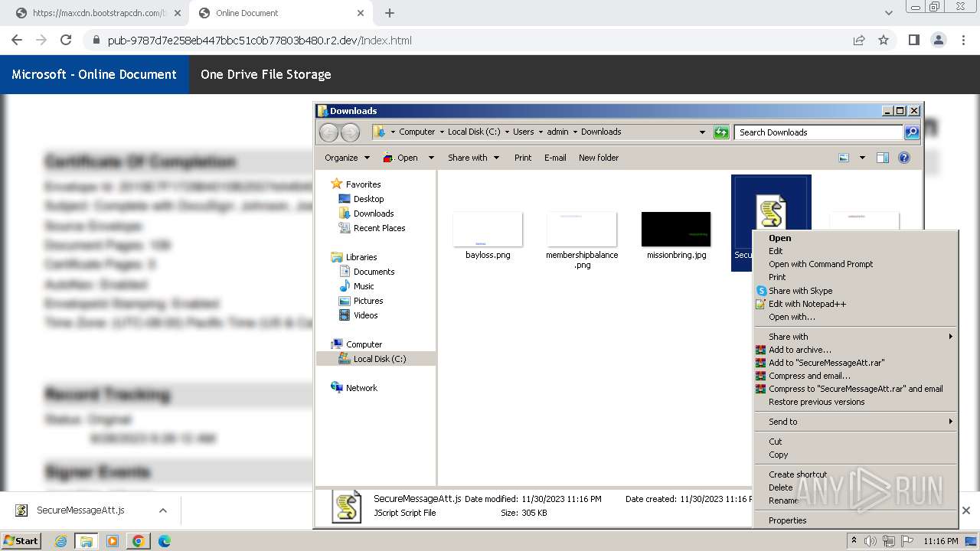This screenshot has width=980, height=551.
Task: Choose Add to archive… entry
Action: click(856, 350)
